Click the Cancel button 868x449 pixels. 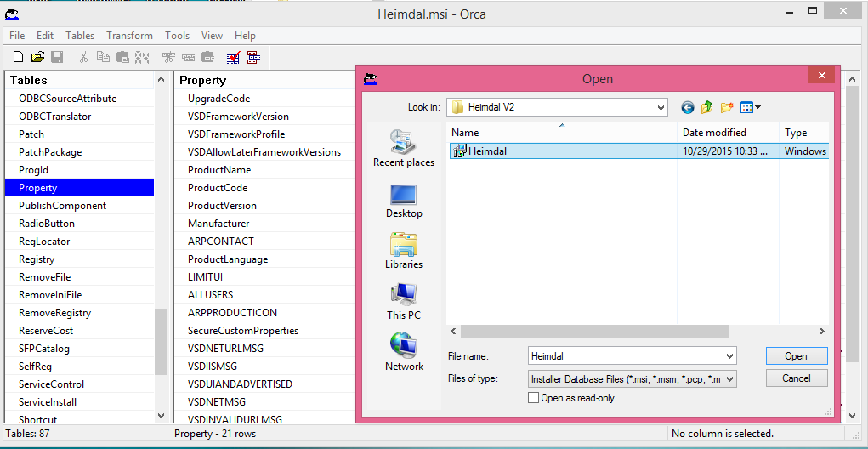pos(796,378)
